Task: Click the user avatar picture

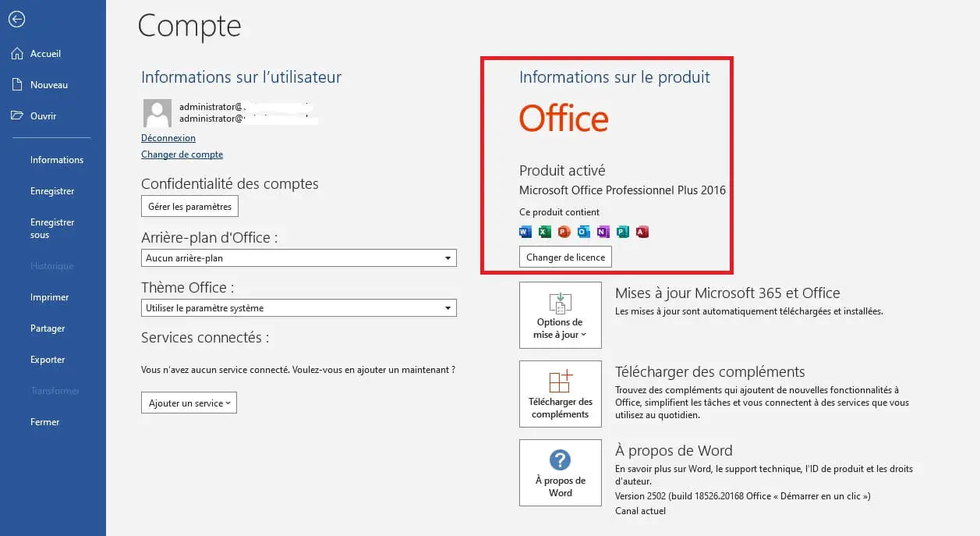Action: 157,113
